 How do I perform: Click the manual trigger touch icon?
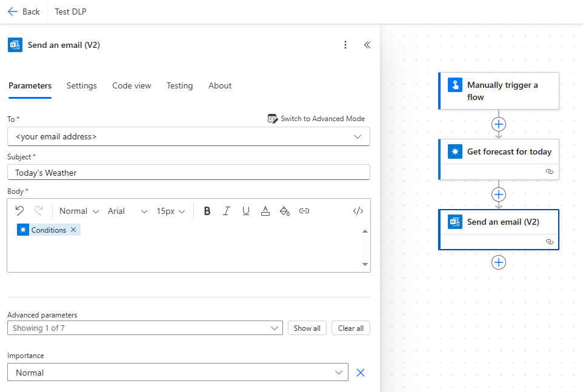(x=455, y=85)
